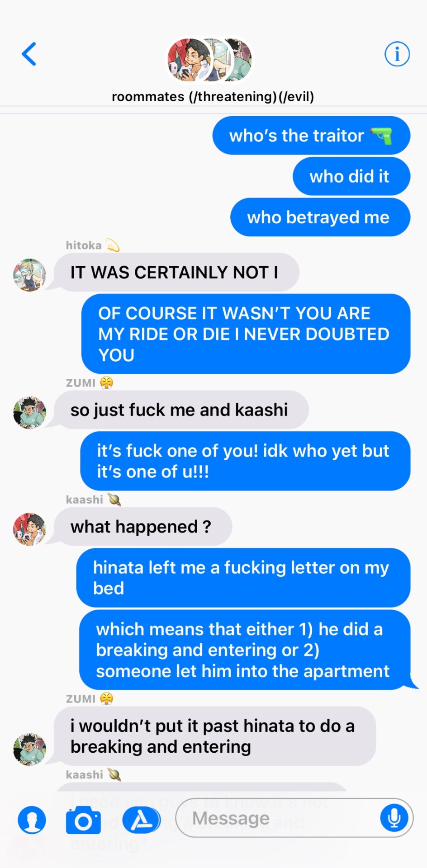
Task: Tap the blue back chevron
Action: (x=29, y=54)
